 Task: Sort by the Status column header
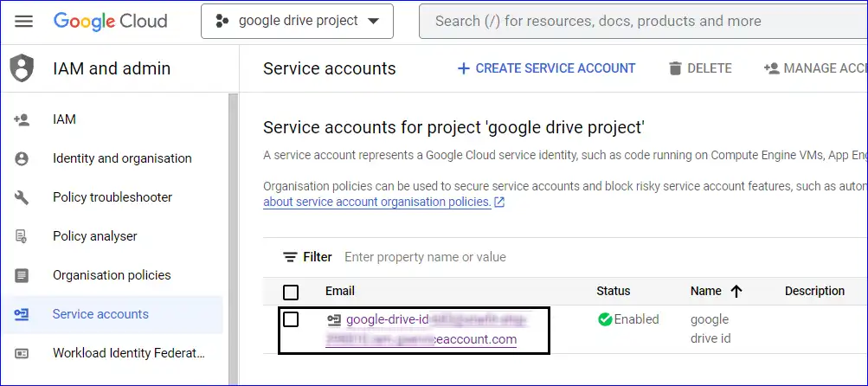614,291
